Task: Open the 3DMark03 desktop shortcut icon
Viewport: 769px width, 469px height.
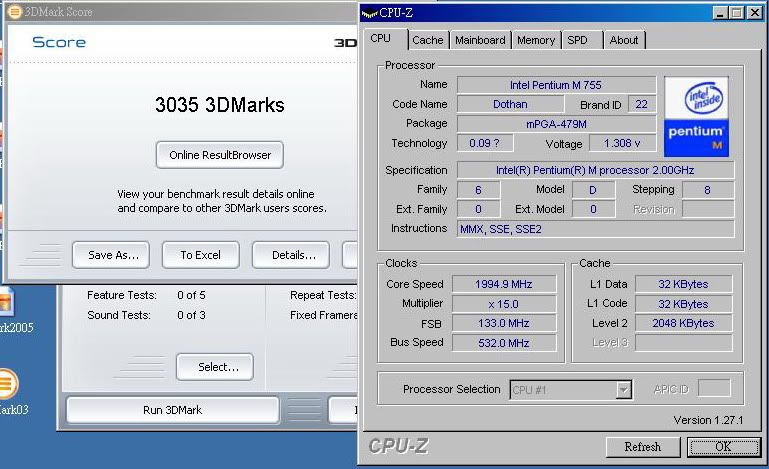Action: click(x=9, y=384)
